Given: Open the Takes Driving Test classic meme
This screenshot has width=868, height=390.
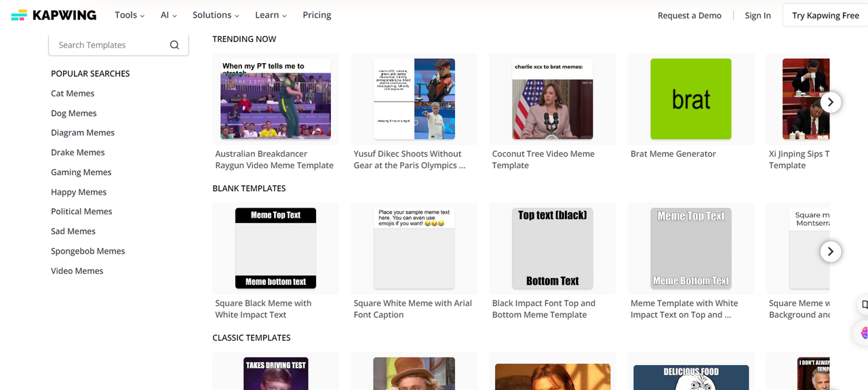Looking at the screenshot, I should (275, 373).
